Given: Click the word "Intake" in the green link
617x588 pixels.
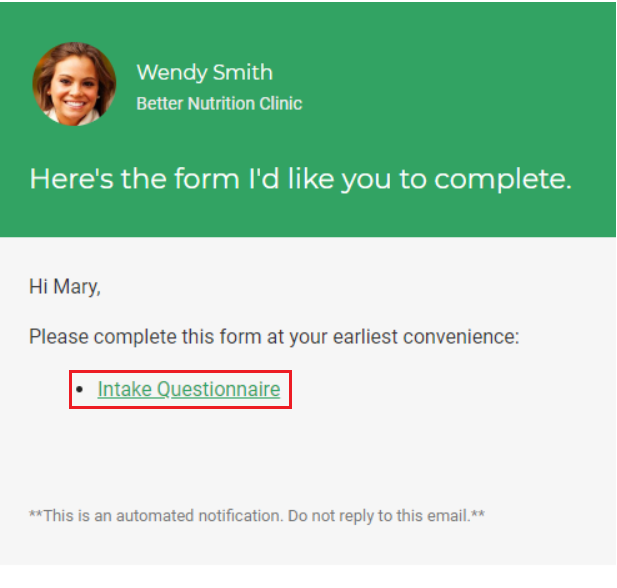Looking at the screenshot, I should click(125, 389).
